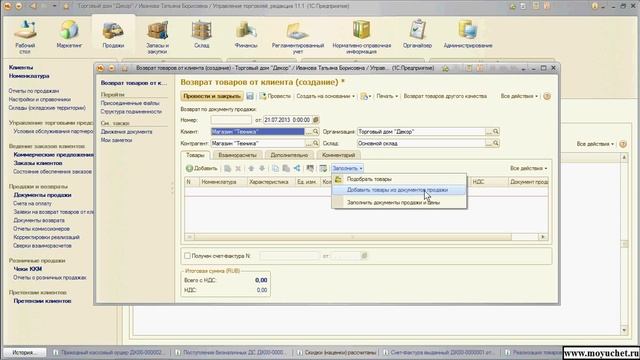Click the delete row (X) icon in Товары toolbar

coord(238,168)
